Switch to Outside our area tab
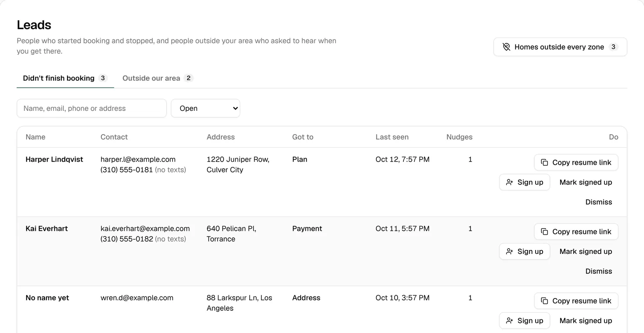This screenshot has height=333, width=644. click(x=157, y=78)
